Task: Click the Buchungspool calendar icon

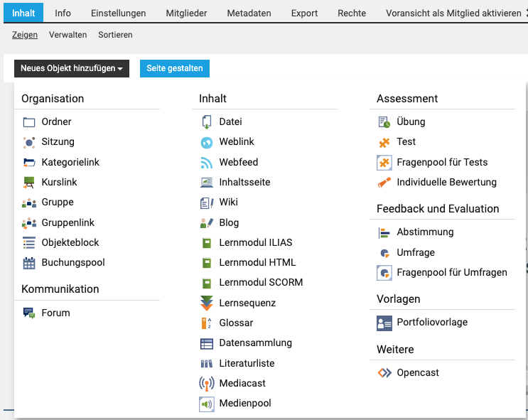Action: point(29,263)
